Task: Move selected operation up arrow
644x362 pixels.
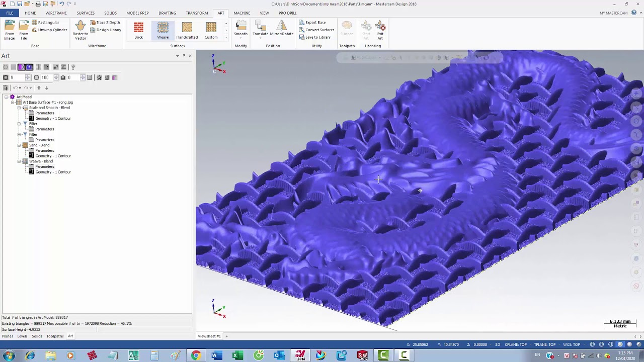Action: (x=39, y=87)
